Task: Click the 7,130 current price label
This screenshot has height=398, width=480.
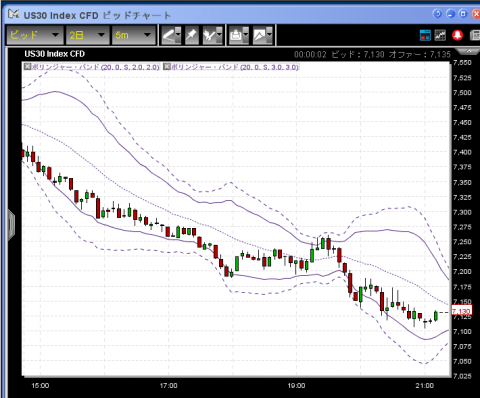Action: pos(461,311)
